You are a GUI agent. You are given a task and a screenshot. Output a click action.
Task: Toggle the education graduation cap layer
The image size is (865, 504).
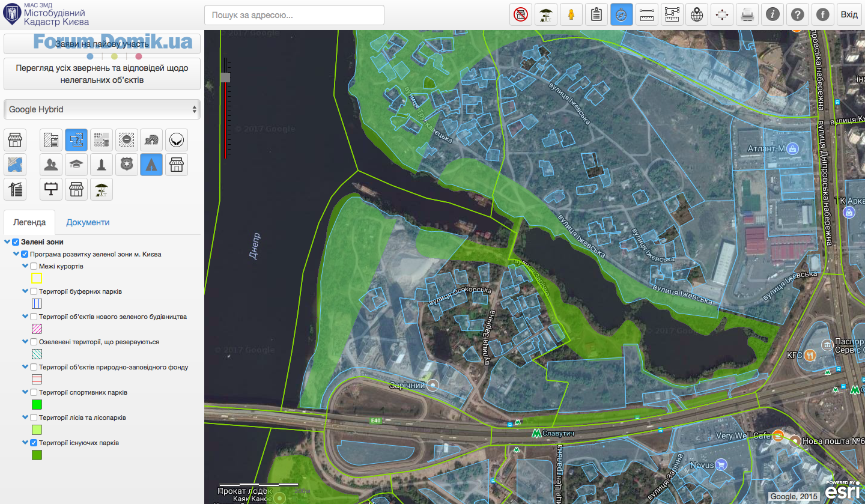coord(76,165)
